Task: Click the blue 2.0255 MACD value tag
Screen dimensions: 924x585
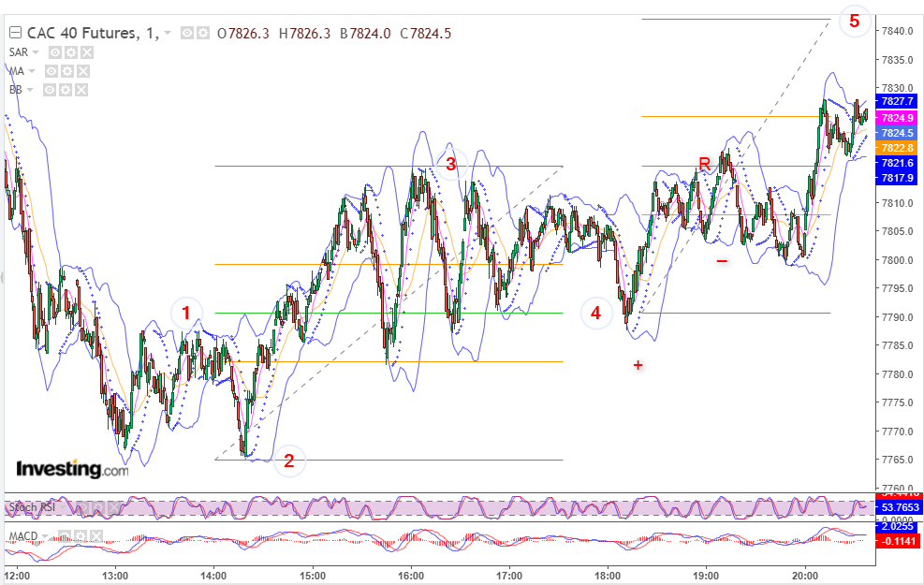Action: (898, 526)
